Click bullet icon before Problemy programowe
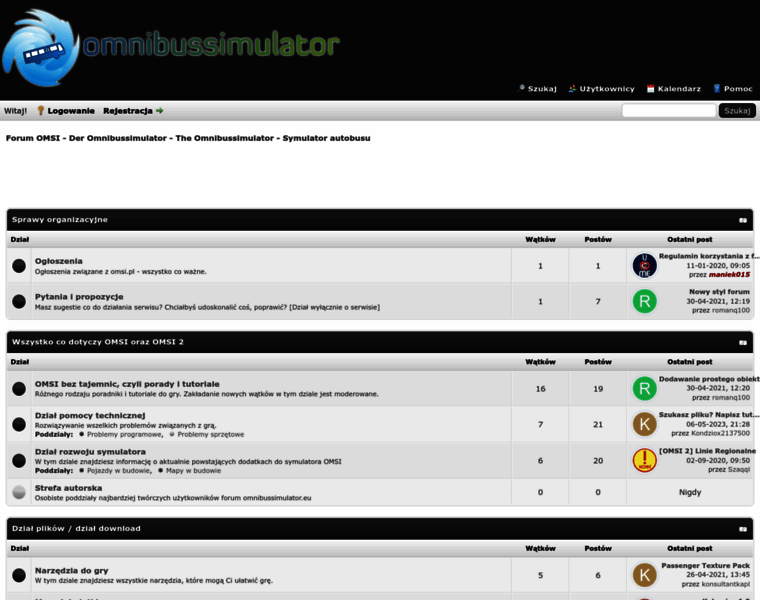 [81, 434]
